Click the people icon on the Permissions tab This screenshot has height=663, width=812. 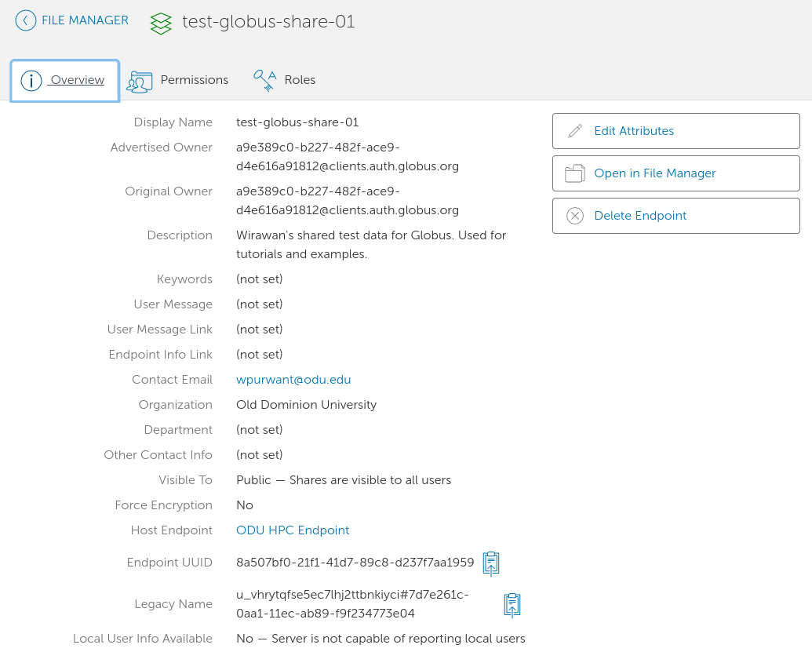140,80
